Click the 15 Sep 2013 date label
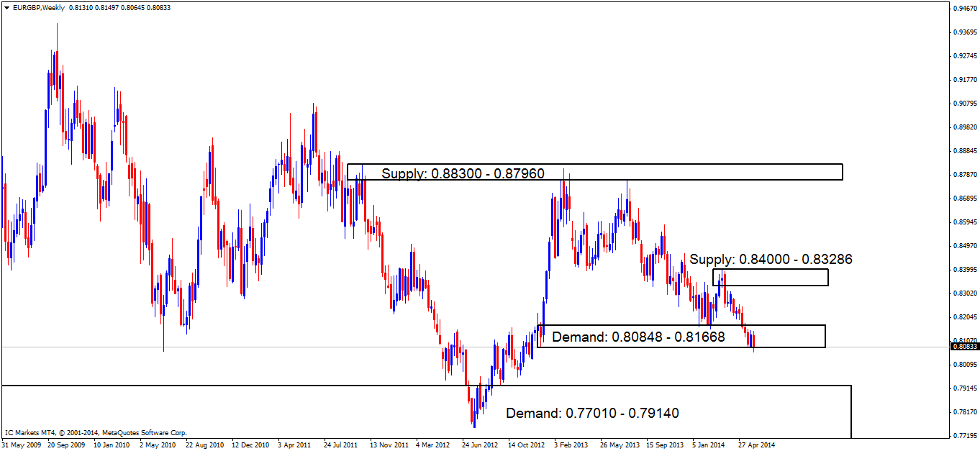The image size is (980, 451). click(665, 445)
